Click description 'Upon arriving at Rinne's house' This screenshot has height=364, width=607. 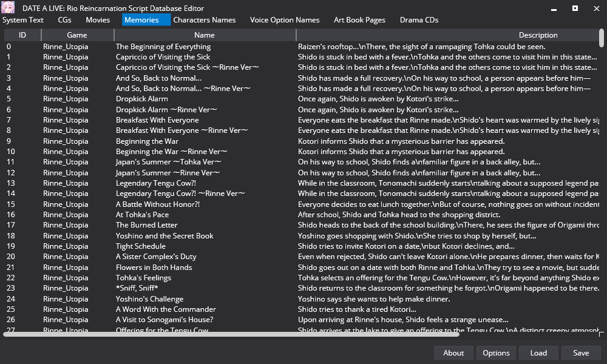(x=403, y=320)
